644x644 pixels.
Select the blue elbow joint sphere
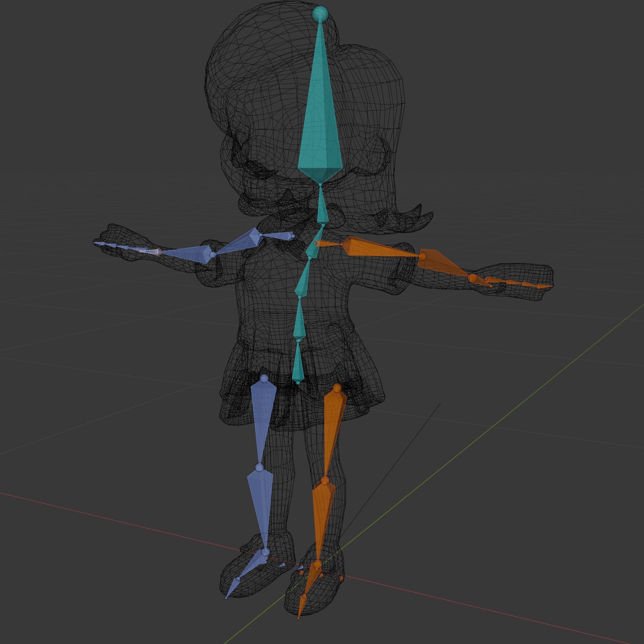(213, 255)
